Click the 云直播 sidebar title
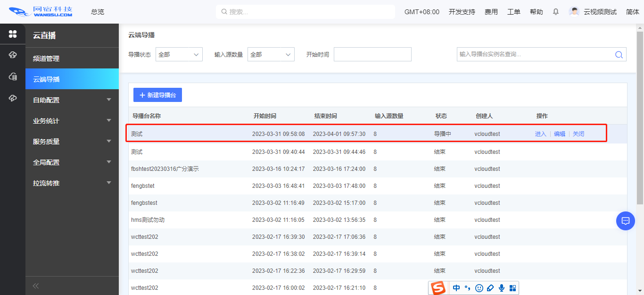This screenshot has height=295, width=644. coord(45,35)
